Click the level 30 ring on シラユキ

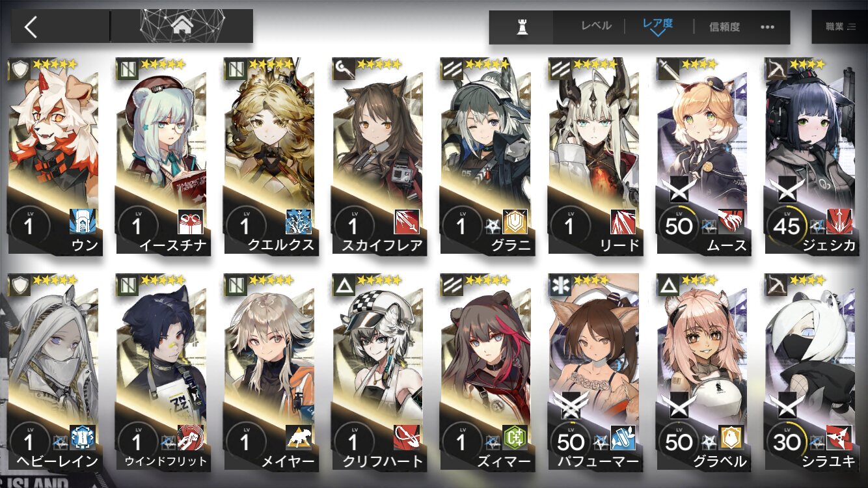(787, 442)
